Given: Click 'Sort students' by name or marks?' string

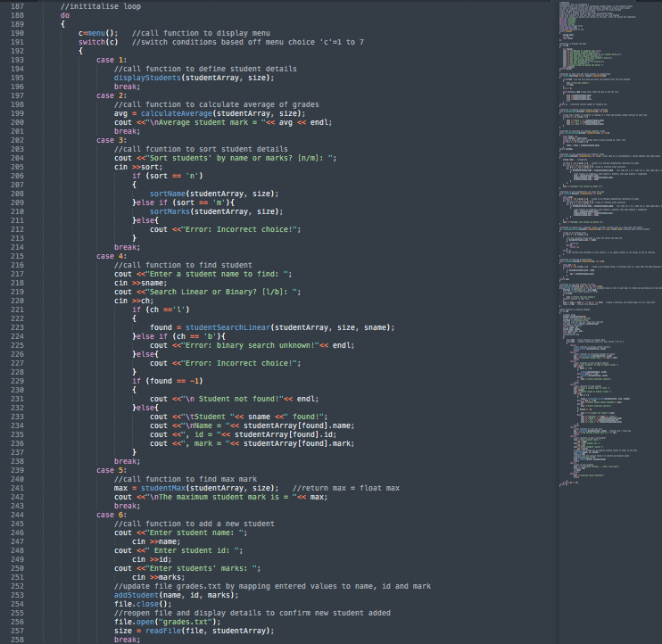Looking at the screenshot, I should coord(241,158).
